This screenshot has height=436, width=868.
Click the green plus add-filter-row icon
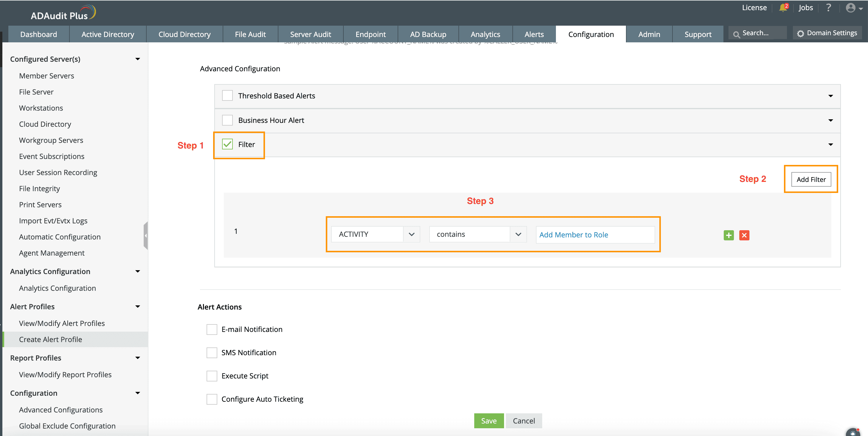(x=728, y=235)
